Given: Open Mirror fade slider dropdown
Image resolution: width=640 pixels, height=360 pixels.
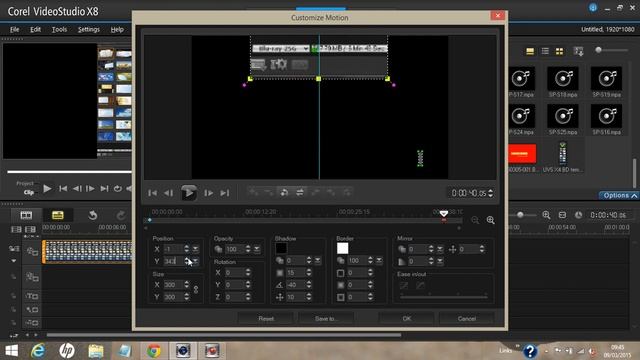Looking at the screenshot, I should point(440,261).
